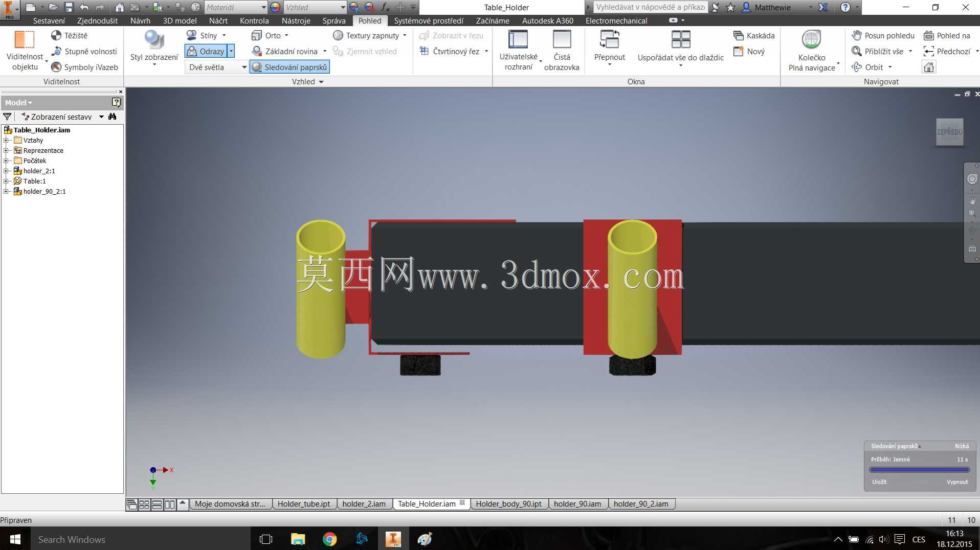Open the Vzhled appearance dropdown in title bar
The width and height of the screenshot is (980, 550).
pos(315,7)
